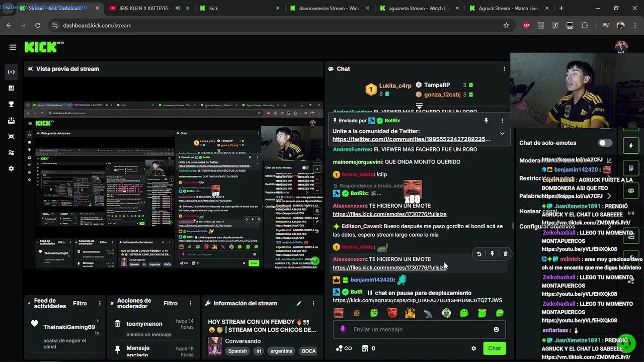
Task: Expand the Palabras settings chevron
Action: click(x=609, y=196)
